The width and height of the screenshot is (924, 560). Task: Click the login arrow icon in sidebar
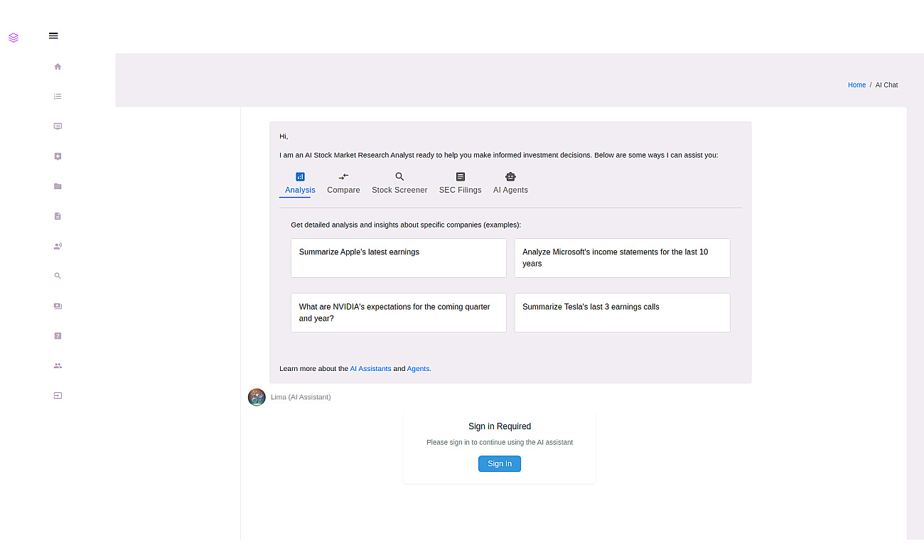coord(58,395)
